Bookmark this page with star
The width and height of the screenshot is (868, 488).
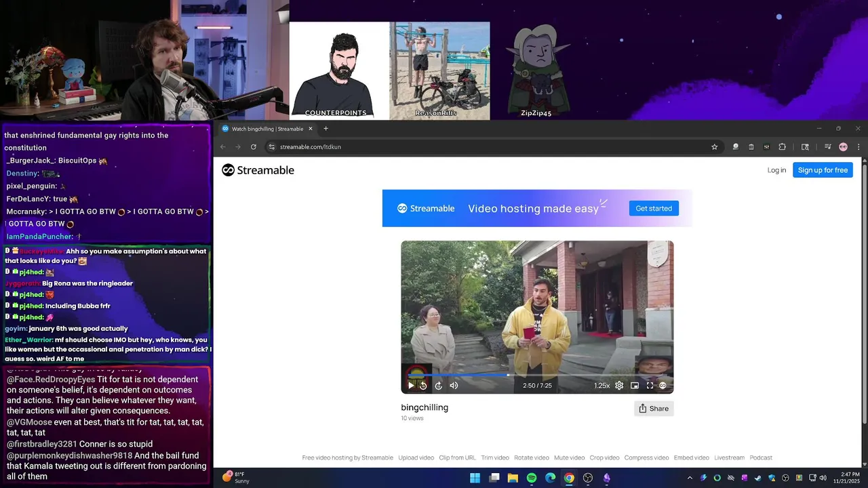tap(714, 146)
